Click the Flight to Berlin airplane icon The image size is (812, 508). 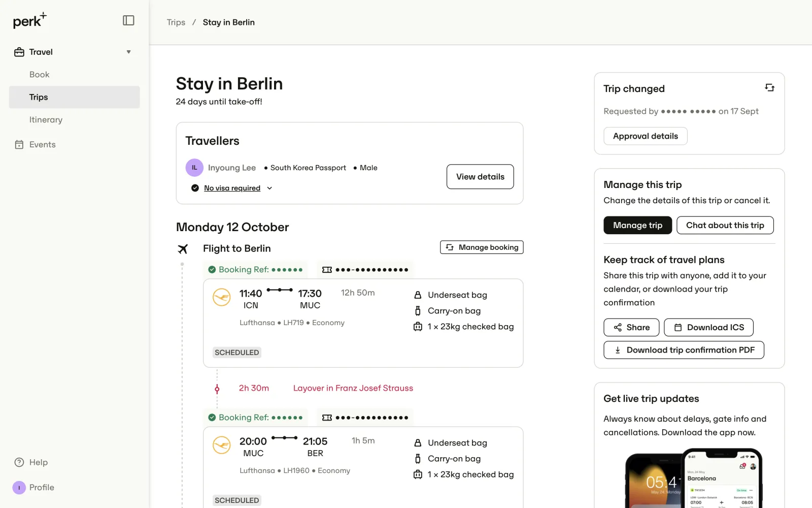pos(183,248)
